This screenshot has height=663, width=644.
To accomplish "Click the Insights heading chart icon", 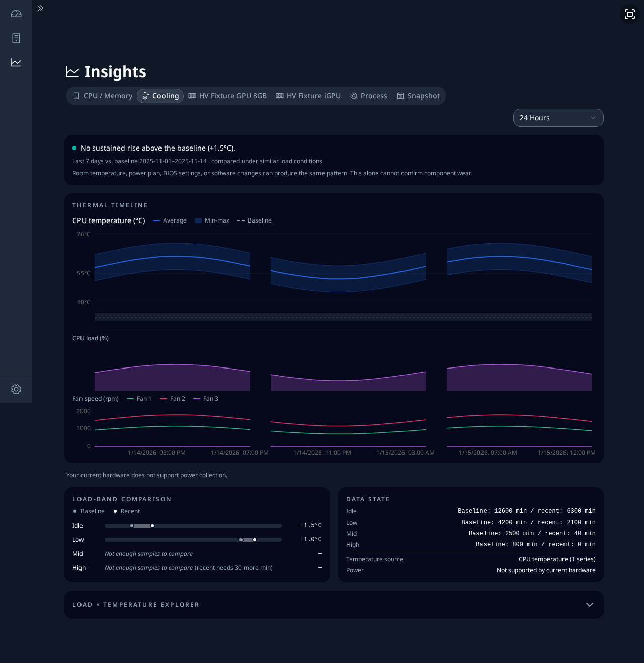I will point(72,72).
